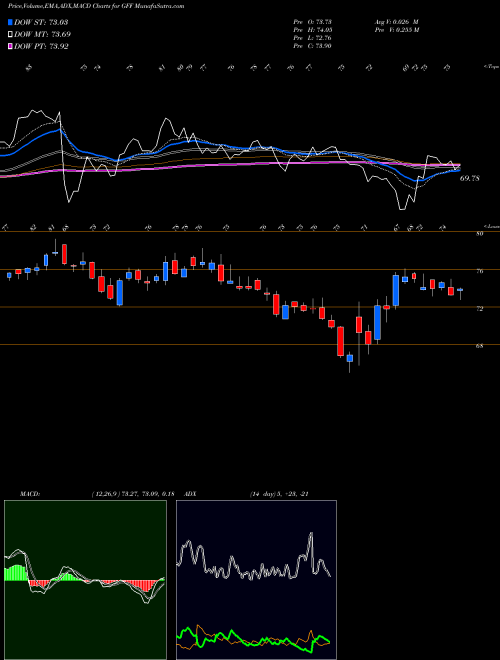This screenshot has width=500, height=660.
Task: Click the 'ADX' panel heading
Action: 191,494
